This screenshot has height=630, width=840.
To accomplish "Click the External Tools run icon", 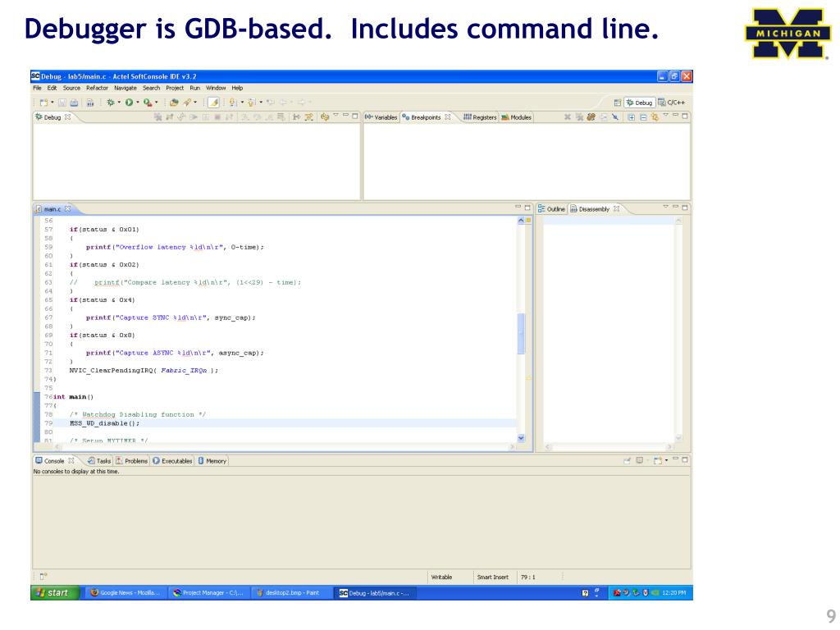I will [x=147, y=103].
